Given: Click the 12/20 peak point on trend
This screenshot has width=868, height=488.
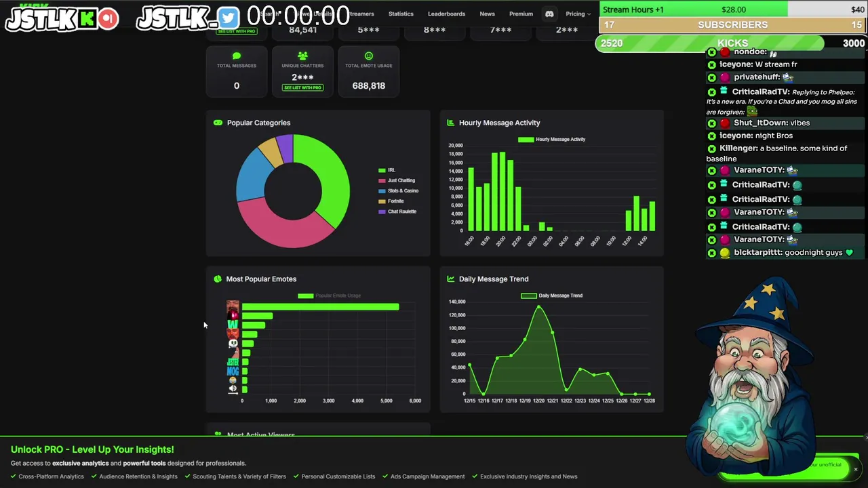Looking at the screenshot, I should point(539,307).
